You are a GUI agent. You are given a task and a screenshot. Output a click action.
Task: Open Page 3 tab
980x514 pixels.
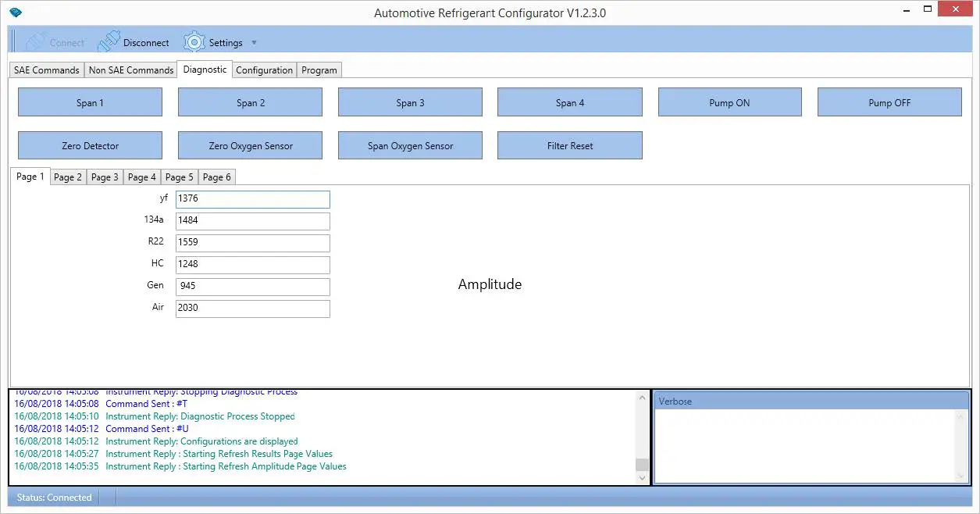105,177
